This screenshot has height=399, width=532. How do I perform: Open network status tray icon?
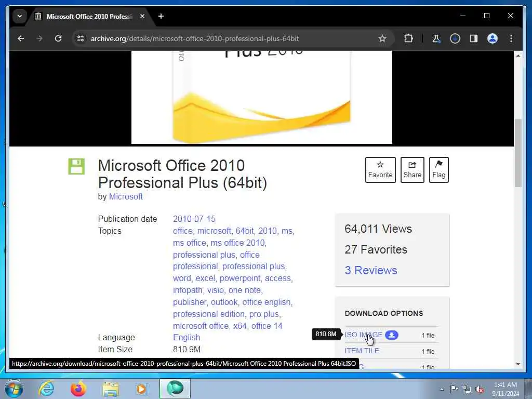(467, 389)
